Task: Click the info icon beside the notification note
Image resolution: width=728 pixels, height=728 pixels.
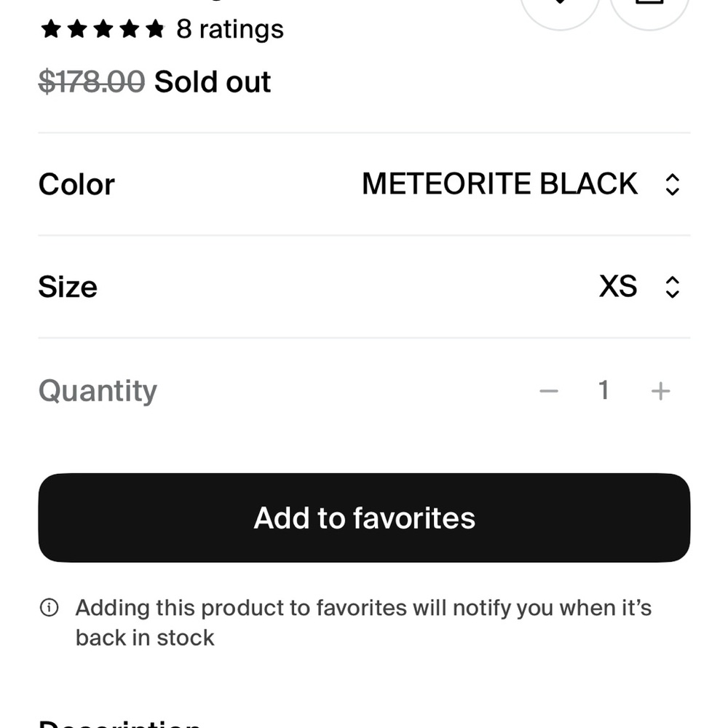Action: pos(50,607)
